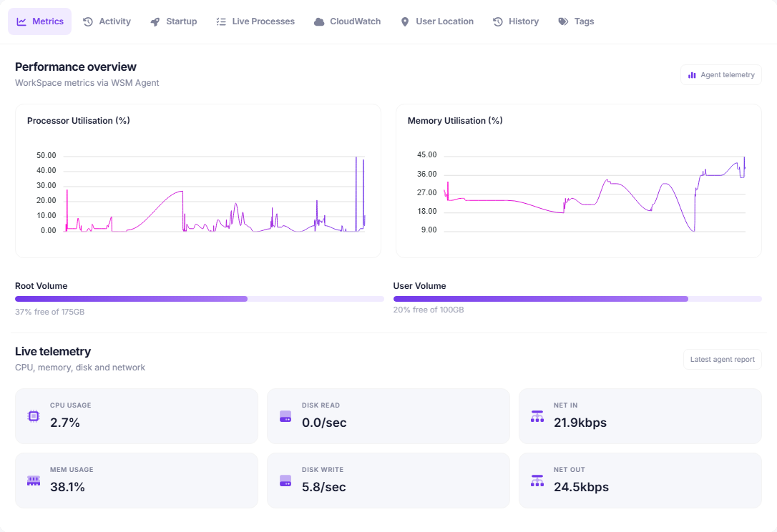777x532 pixels.
Task: Click the CloudWatch cloud icon
Action: pos(319,21)
